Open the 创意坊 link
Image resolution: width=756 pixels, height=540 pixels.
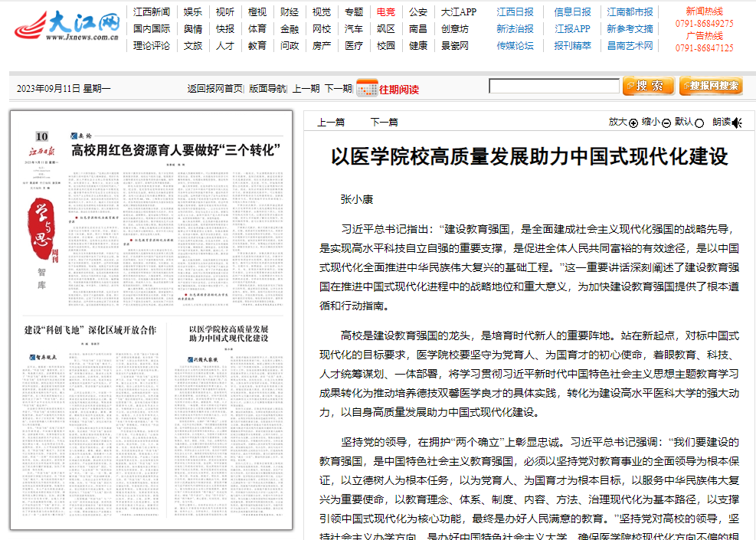point(455,29)
